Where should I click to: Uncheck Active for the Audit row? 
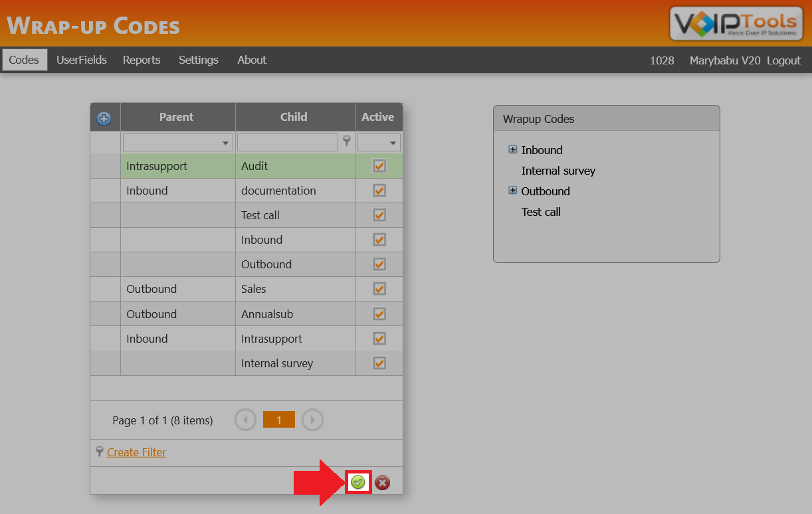pos(379,166)
